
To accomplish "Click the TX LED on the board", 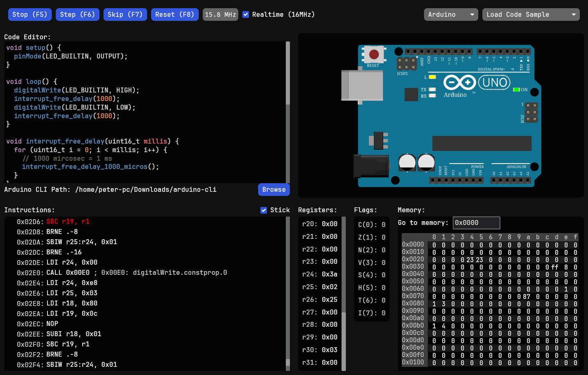I will pos(432,90).
